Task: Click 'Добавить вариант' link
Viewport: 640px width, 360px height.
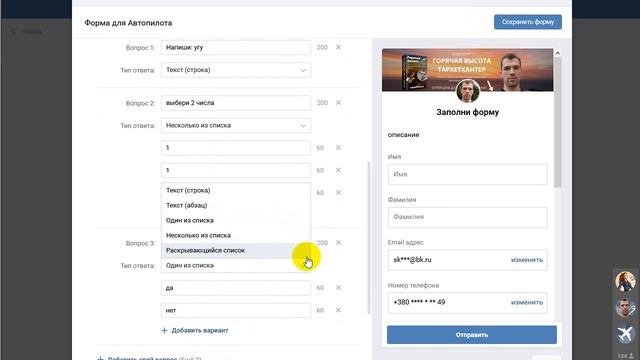Action: pyautogui.click(x=200, y=330)
